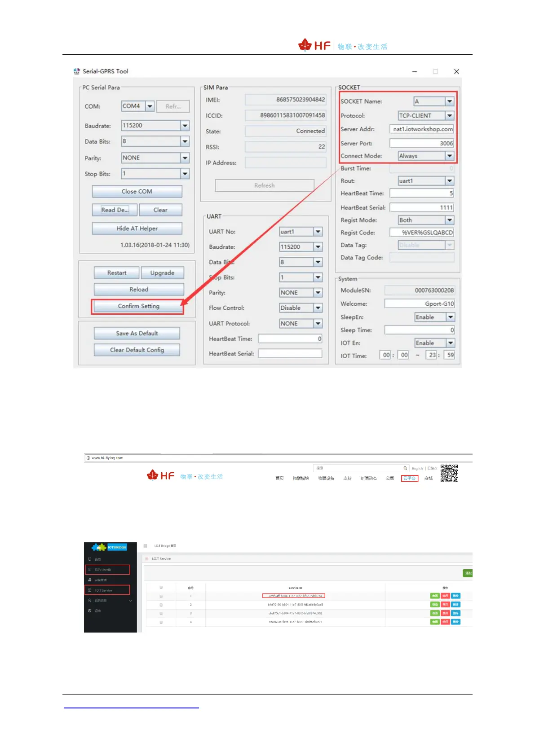Click the QR code on the website header

[449, 473]
